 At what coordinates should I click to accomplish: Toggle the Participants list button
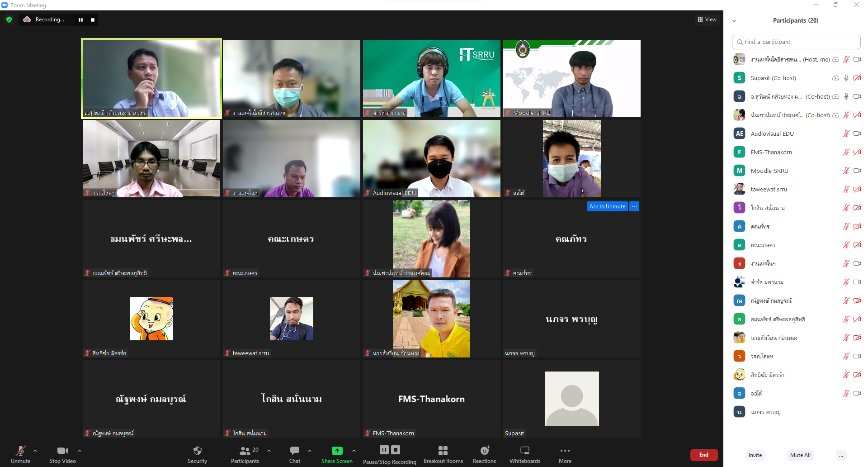245,454
